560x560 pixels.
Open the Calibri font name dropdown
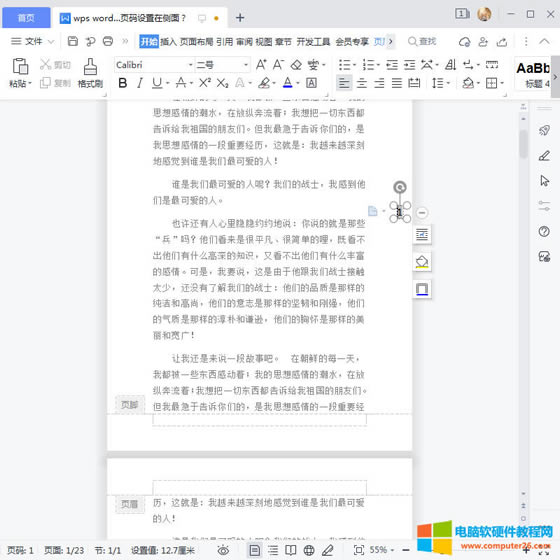pyautogui.click(x=190, y=65)
